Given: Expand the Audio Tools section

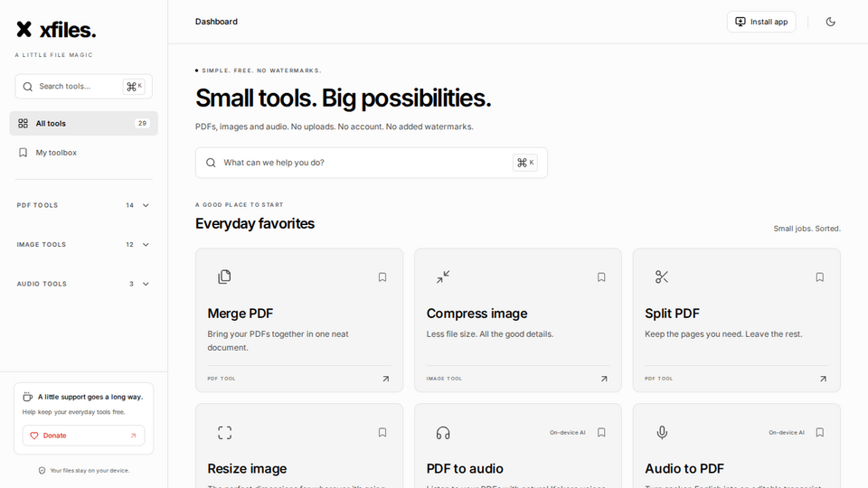Looking at the screenshot, I should tap(83, 284).
